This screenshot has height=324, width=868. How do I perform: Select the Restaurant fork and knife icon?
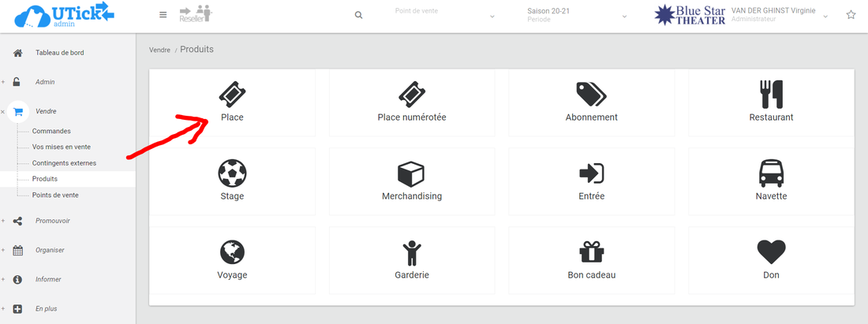(x=771, y=94)
